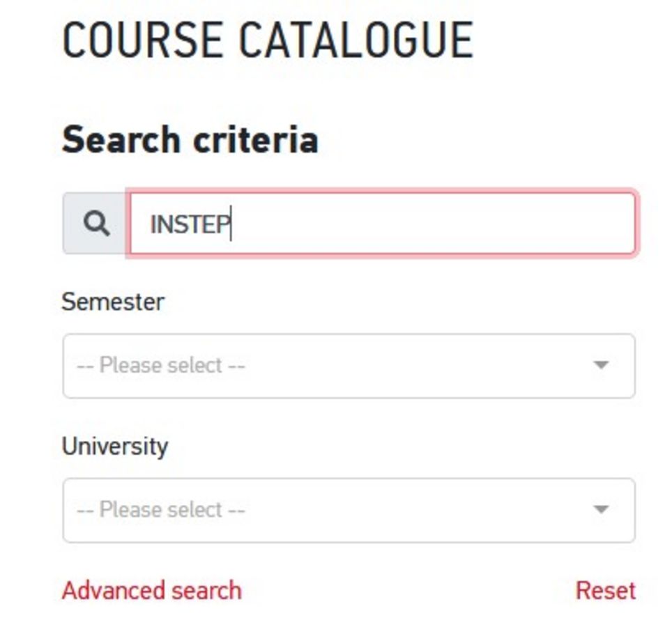Viewport: 672px width, 627px height.
Task: Click the Search criteria heading
Action: (x=190, y=139)
